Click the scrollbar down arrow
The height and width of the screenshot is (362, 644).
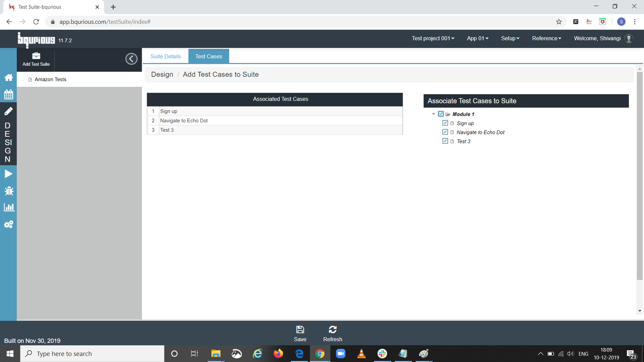(x=639, y=311)
